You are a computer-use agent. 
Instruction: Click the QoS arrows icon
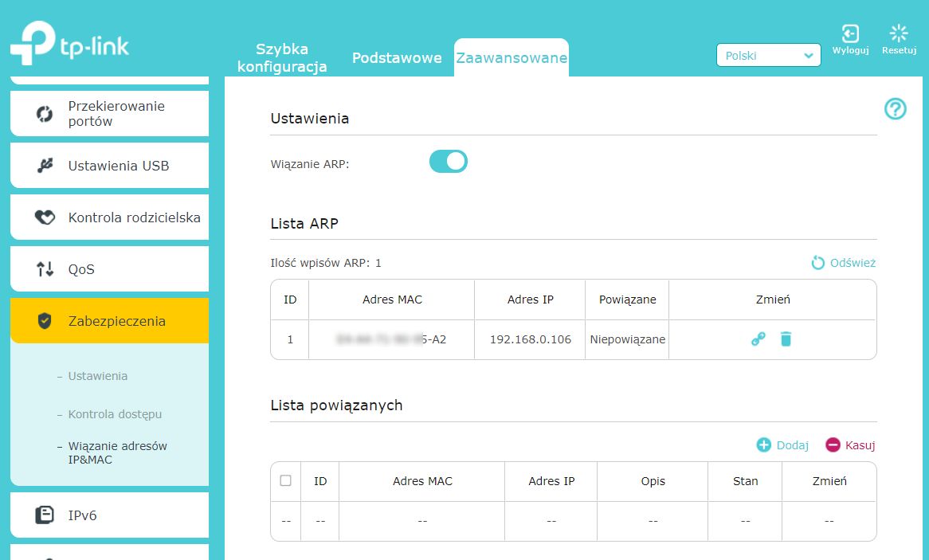pyautogui.click(x=45, y=269)
